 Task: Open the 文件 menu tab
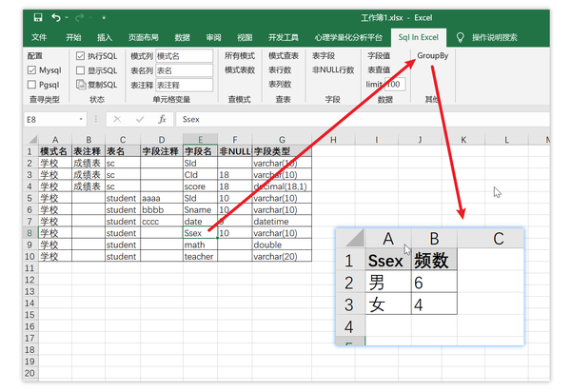pos(39,37)
